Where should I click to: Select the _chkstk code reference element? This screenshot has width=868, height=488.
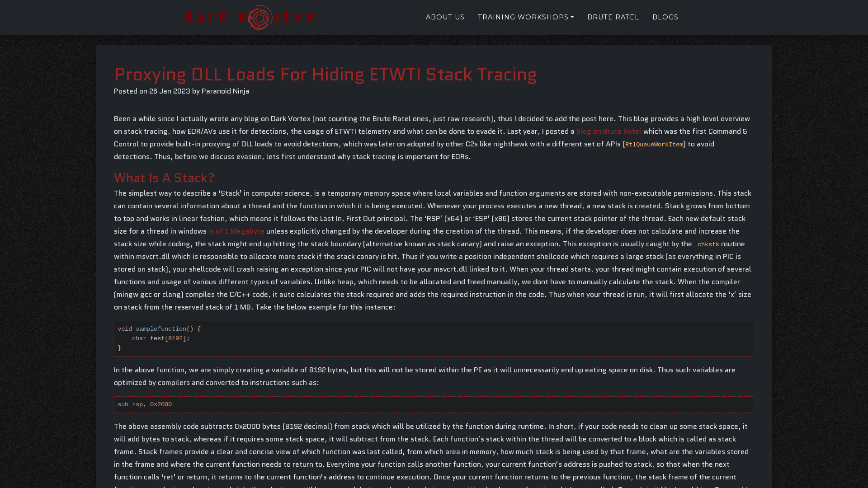(706, 244)
